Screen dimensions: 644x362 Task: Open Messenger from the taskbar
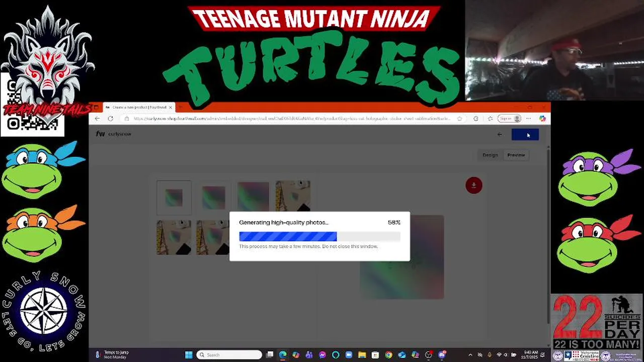[323, 355]
